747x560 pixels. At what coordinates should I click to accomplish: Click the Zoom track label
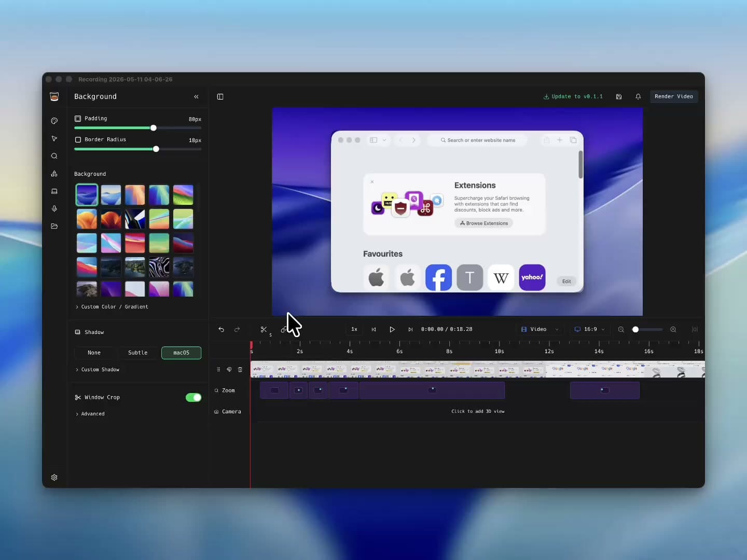point(225,390)
